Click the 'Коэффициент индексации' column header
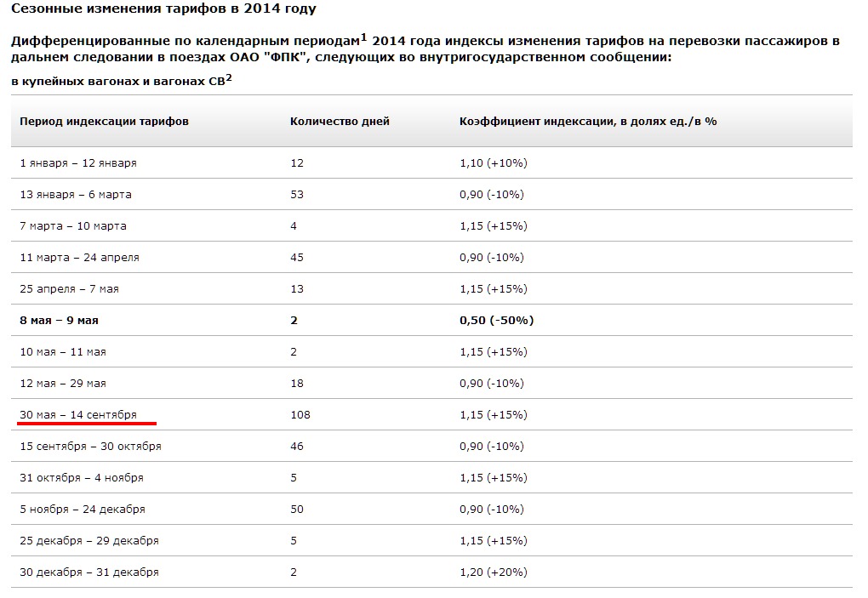Image resolution: width=868 pixels, height=598 pixels. coord(587,121)
